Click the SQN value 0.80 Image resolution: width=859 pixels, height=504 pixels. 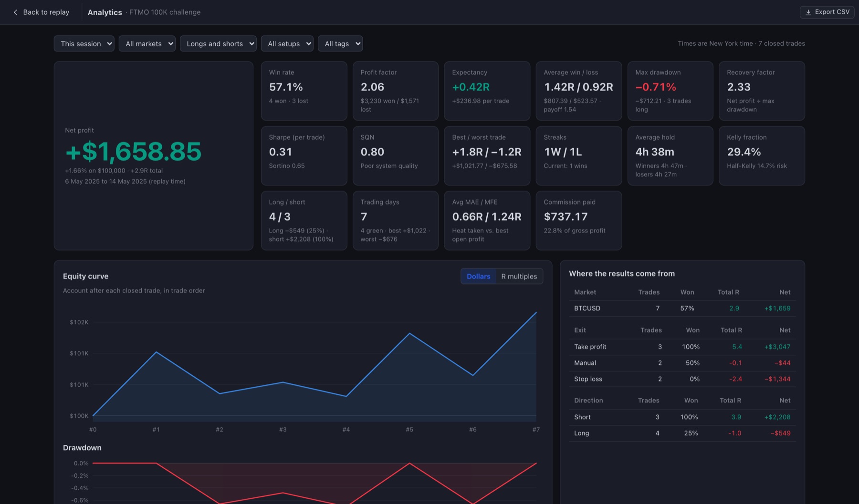tap(372, 152)
